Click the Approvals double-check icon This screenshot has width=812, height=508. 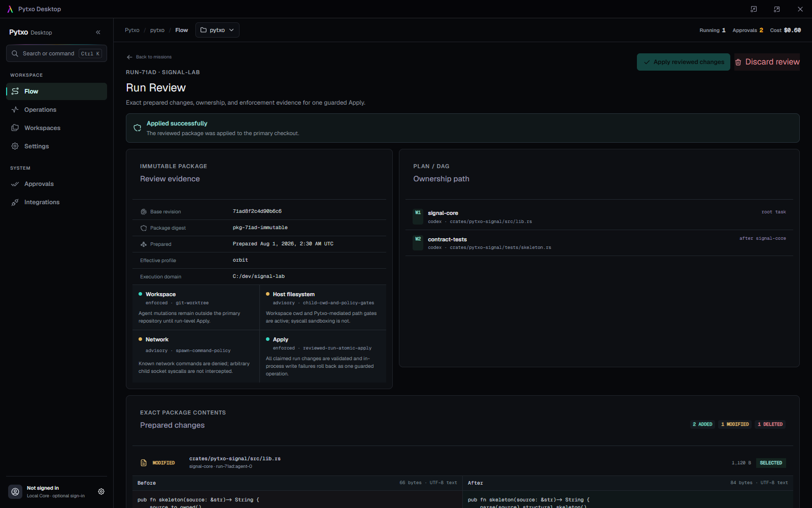point(15,184)
